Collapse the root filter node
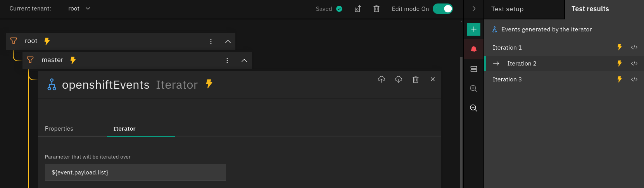The width and height of the screenshot is (644, 188). 228,41
